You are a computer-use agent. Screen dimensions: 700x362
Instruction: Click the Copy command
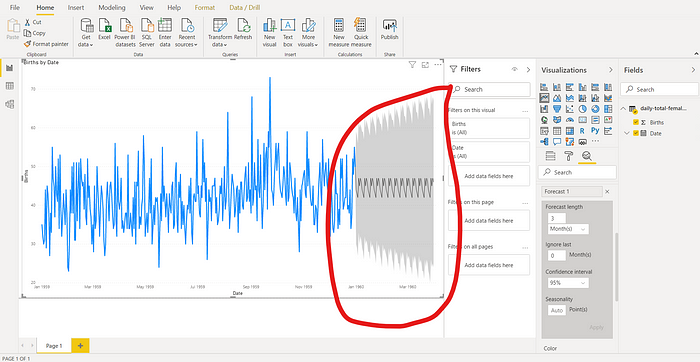tap(35, 33)
